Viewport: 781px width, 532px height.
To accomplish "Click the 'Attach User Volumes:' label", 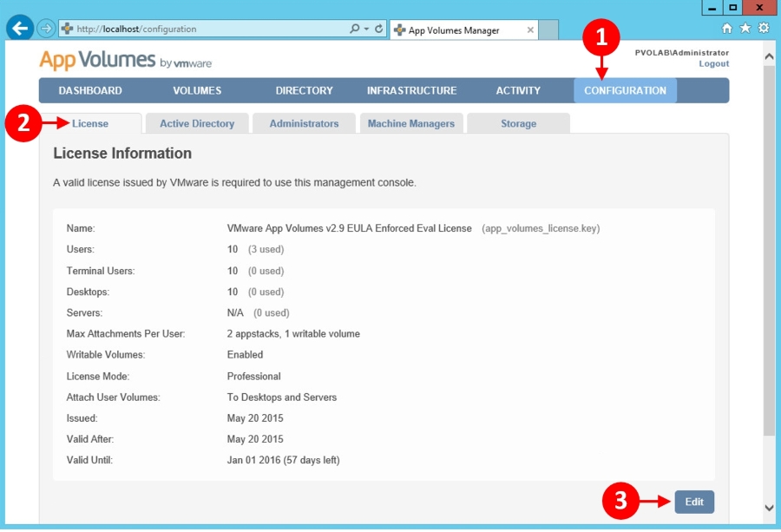I will tap(114, 397).
